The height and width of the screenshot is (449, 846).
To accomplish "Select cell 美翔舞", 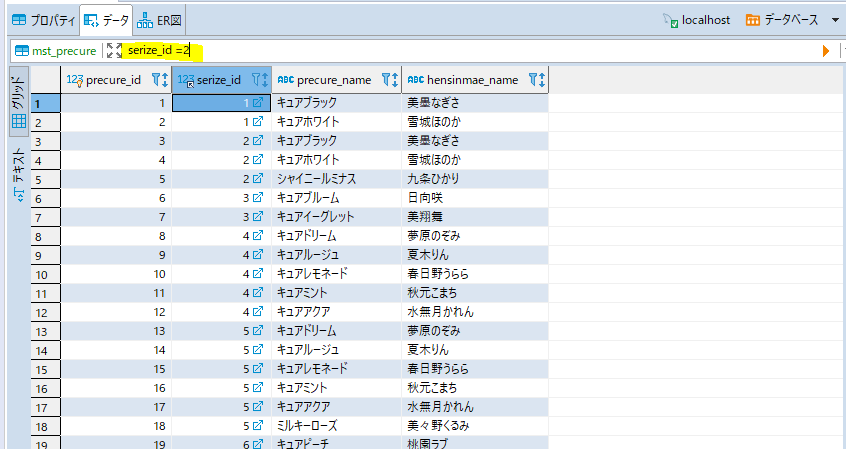I will point(475,216).
